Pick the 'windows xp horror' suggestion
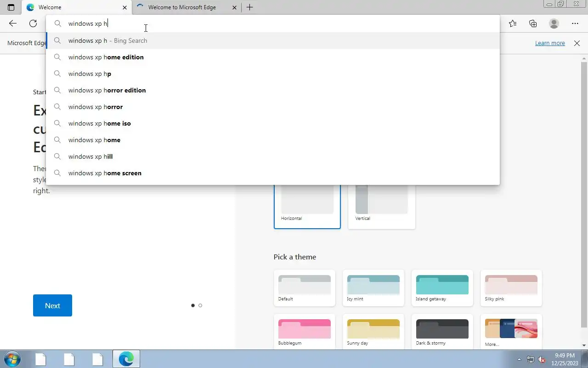This screenshot has width=588, height=368. click(x=273, y=107)
